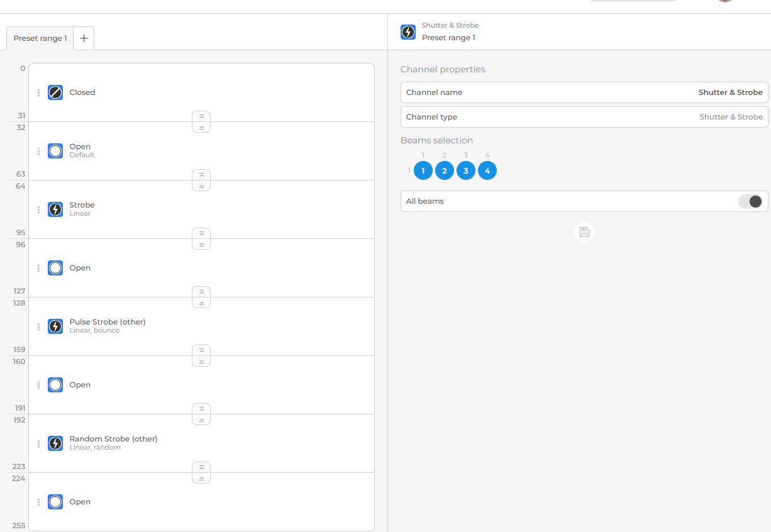Click the drag handle of the Strobe row
The image size is (771, 532).
[x=38, y=210]
